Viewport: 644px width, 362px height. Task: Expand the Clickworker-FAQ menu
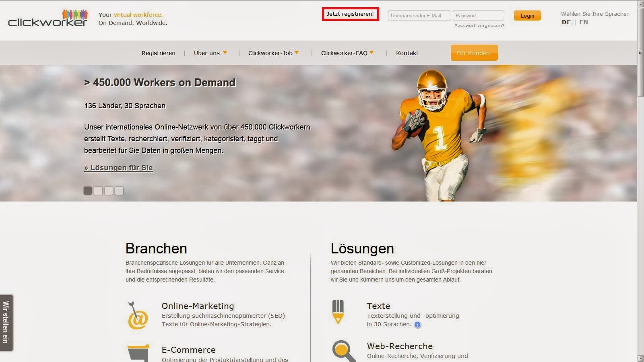345,53
